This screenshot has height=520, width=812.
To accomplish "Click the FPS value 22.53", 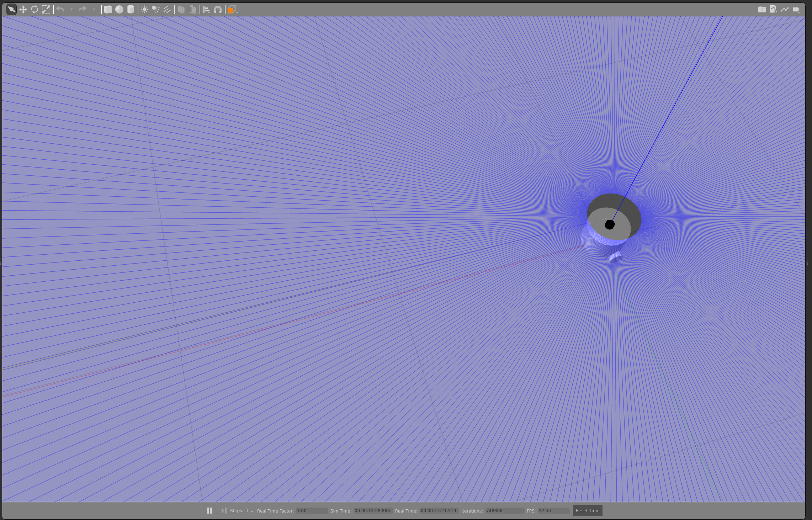I will tap(554, 511).
